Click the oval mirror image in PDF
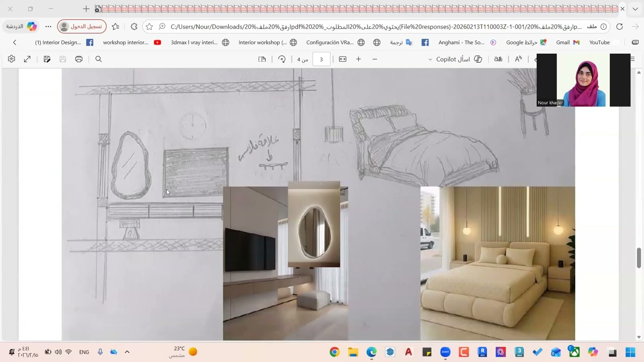644x362 pixels. 314,224
